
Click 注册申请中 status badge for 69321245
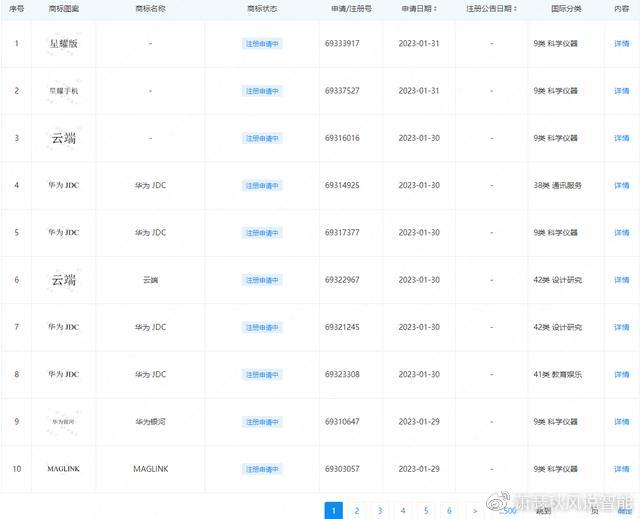[262, 327]
